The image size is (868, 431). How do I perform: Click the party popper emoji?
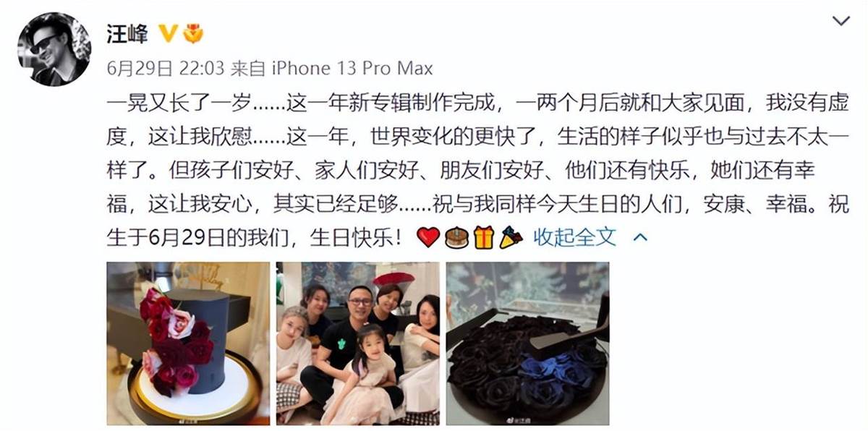coord(511,237)
